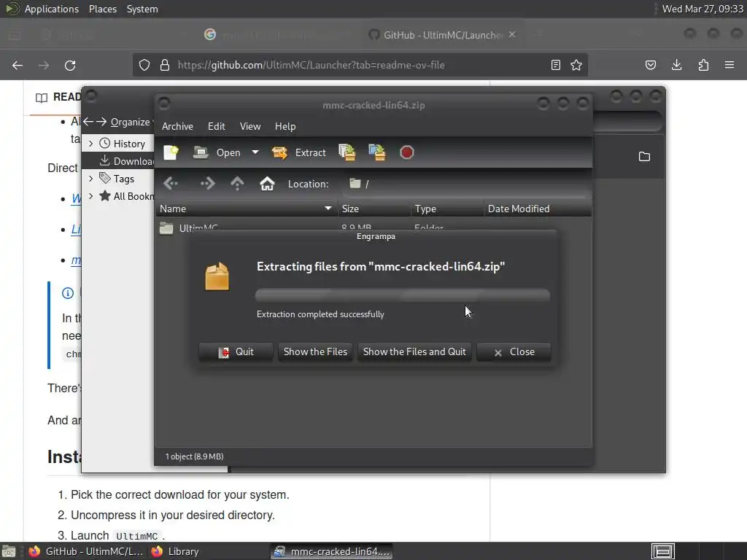
Task: Click the Pocket save icon
Action: point(651,65)
